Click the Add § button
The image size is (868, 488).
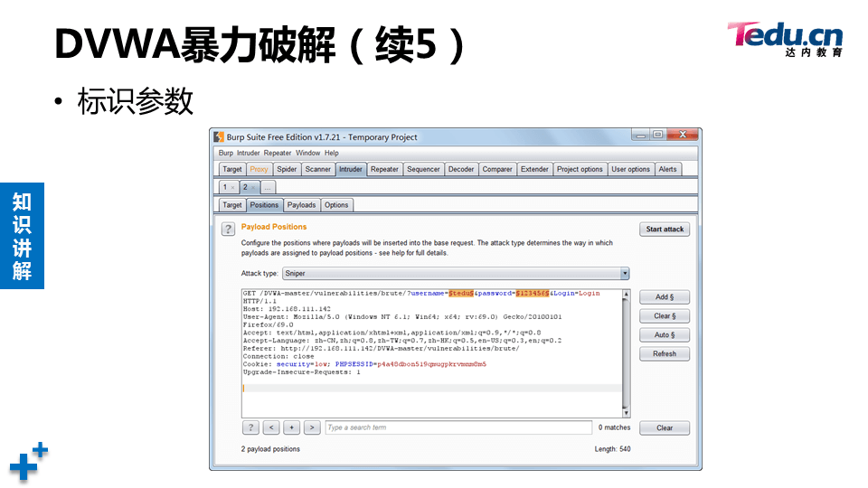(665, 297)
